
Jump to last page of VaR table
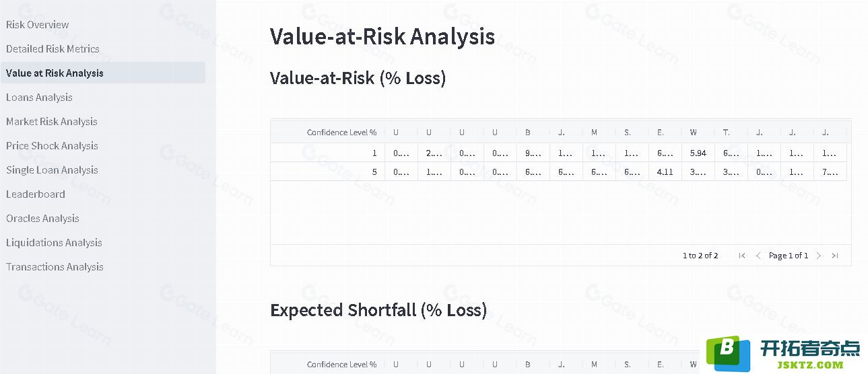coord(835,256)
